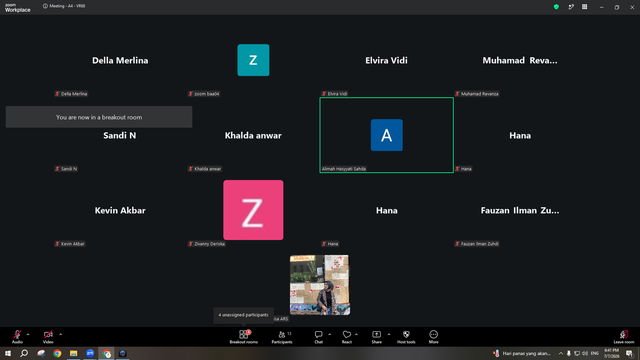Switch to Zoom app in taskbar
The height and width of the screenshot is (360, 640).
click(90, 353)
